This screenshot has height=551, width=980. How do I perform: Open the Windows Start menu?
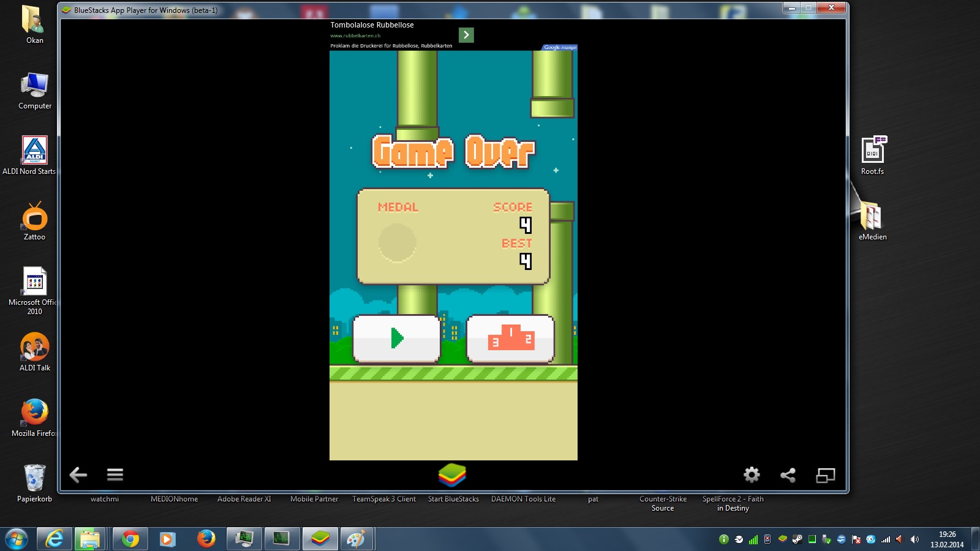coord(16,539)
